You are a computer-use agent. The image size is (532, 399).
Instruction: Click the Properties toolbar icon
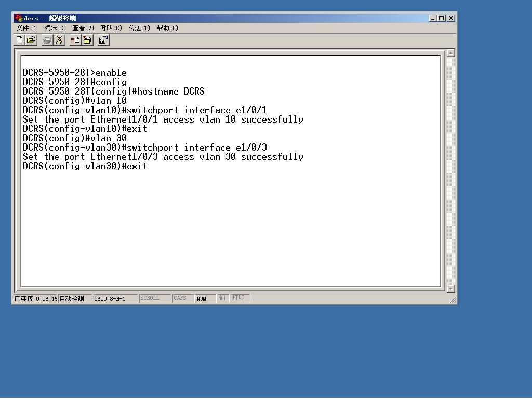(x=103, y=41)
